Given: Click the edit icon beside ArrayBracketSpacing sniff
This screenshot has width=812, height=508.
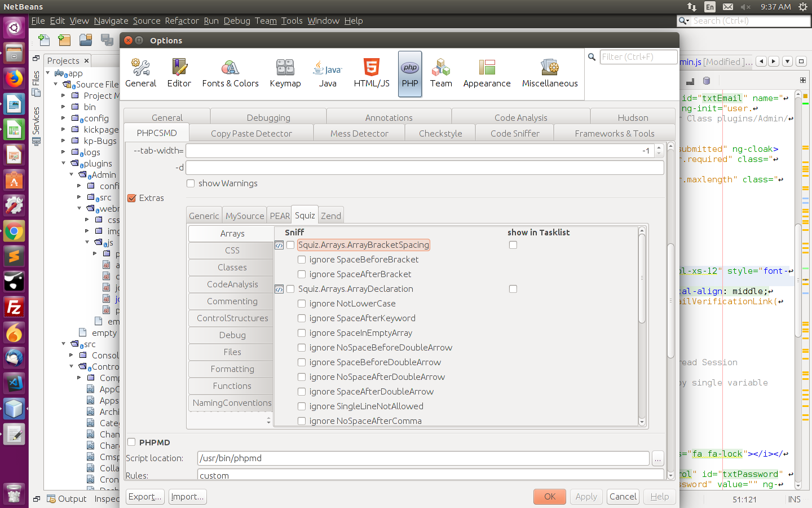Looking at the screenshot, I should (x=279, y=245).
